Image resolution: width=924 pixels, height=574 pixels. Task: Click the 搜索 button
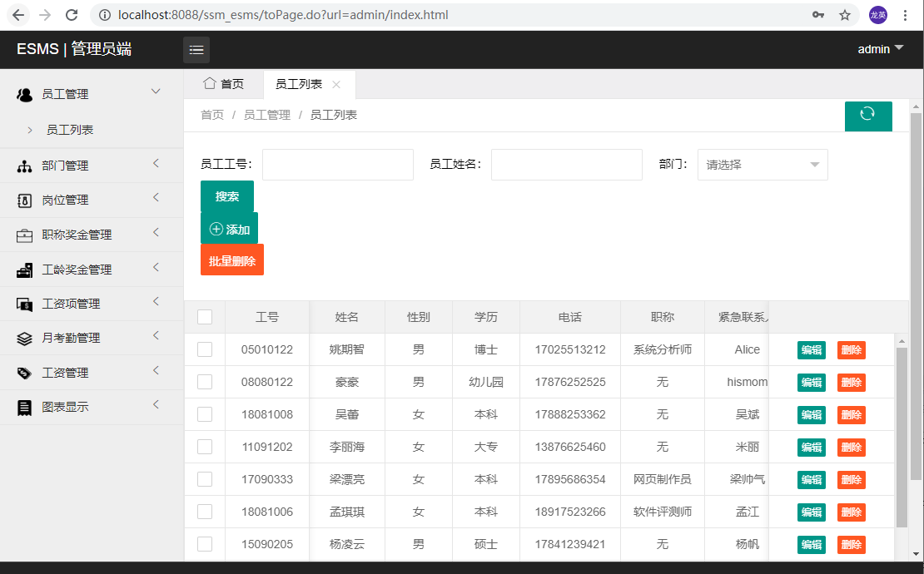pos(227,196)
